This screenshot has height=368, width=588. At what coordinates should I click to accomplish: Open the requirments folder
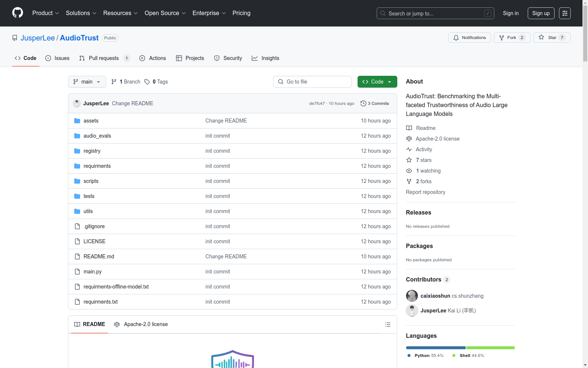[x=97, y=166]
